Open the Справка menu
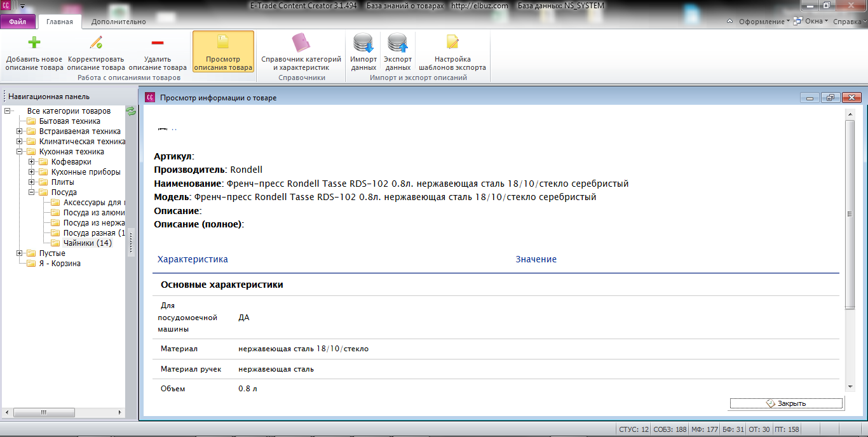This screenshot has height=437, width=868. click(x=850, y=22)
